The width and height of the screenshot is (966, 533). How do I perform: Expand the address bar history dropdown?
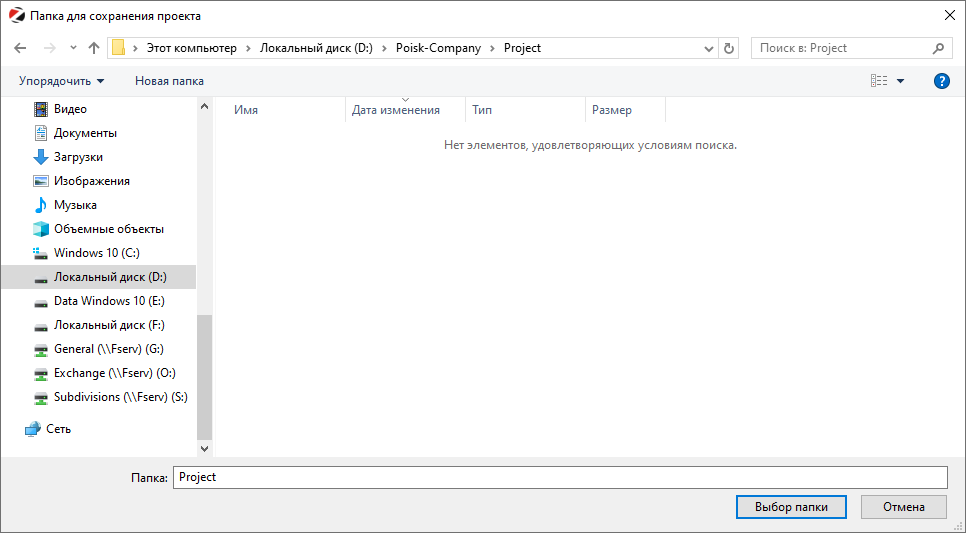click(x=708, y=48)
